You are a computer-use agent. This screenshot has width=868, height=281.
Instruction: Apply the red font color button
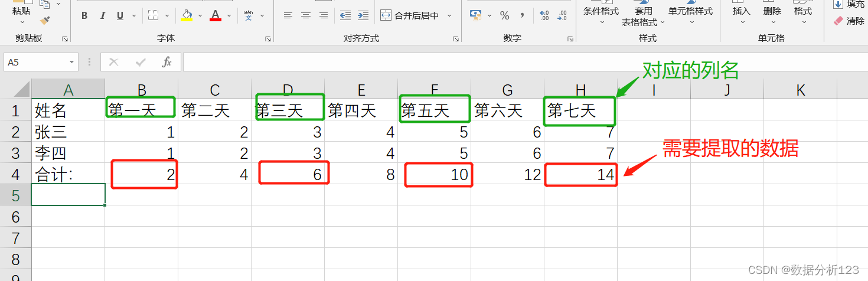[216, 15]
